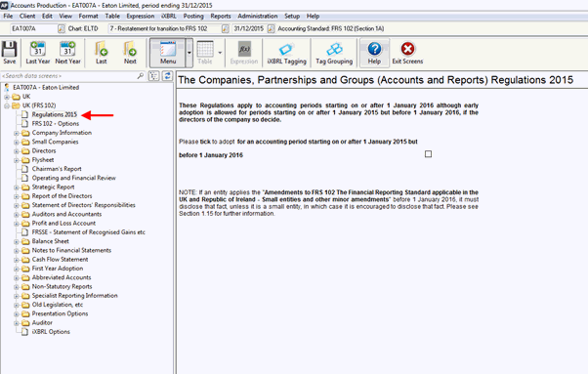588x374 pixels.
Task: Click the refresh icon above the tree
Action: point(167,76)
